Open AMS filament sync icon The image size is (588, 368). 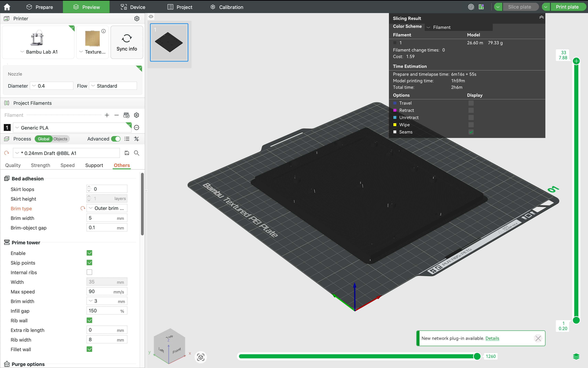coord(126,115)
